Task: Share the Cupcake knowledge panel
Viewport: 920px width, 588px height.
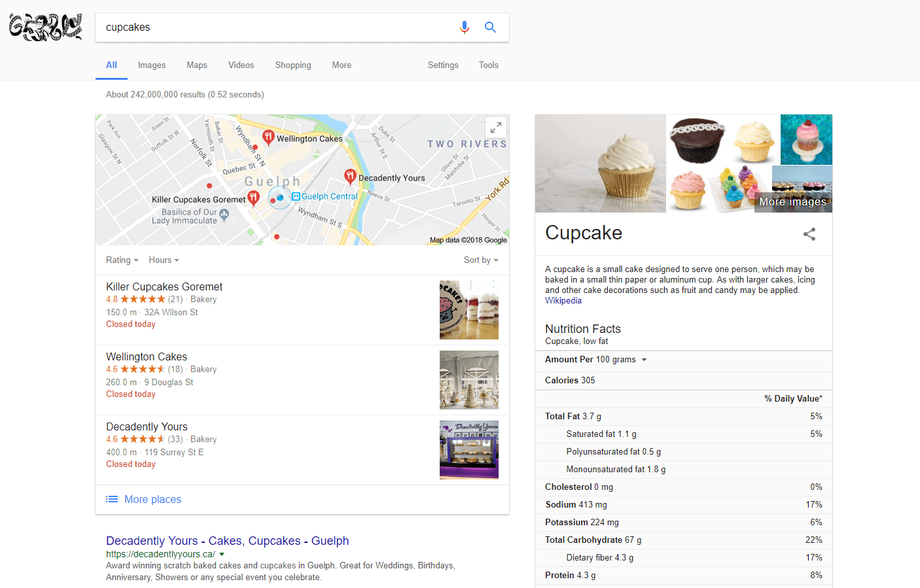Action: 809,234
